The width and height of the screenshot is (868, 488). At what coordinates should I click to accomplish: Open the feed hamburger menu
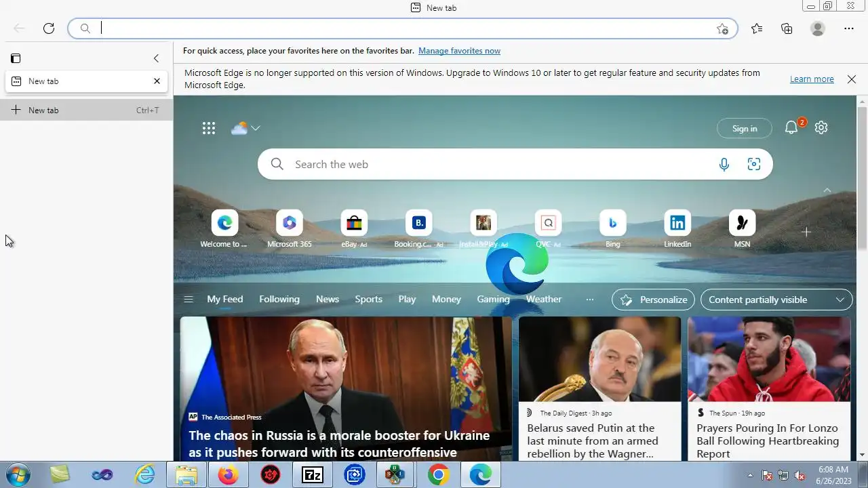tap(189, 299)
